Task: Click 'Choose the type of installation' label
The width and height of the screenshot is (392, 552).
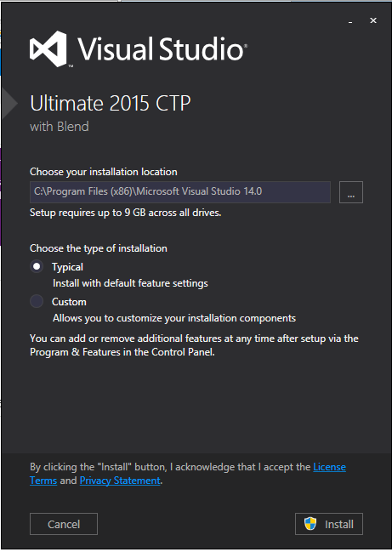Action: [99, 248]
